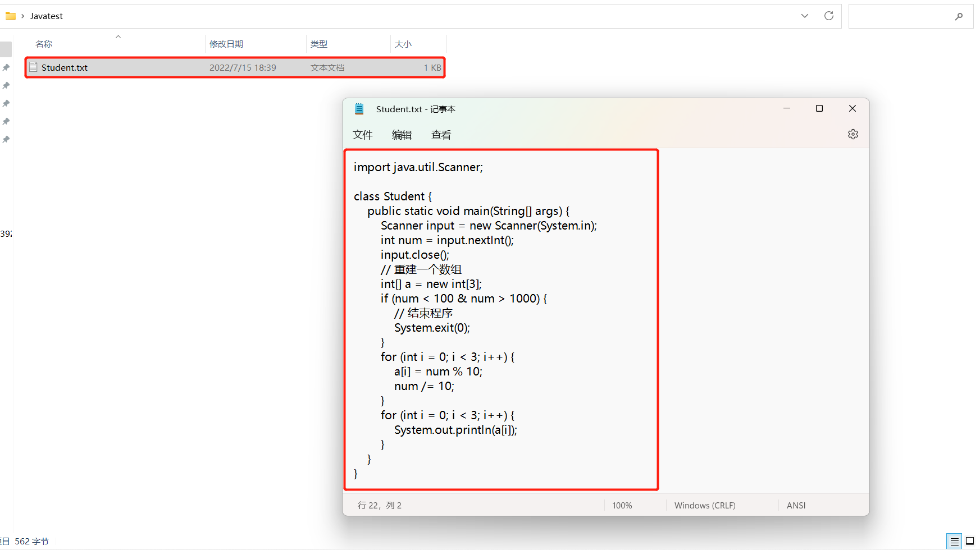
Task: Click Javatest in the address breadcrumb
Action: click(x=47, y=16)
